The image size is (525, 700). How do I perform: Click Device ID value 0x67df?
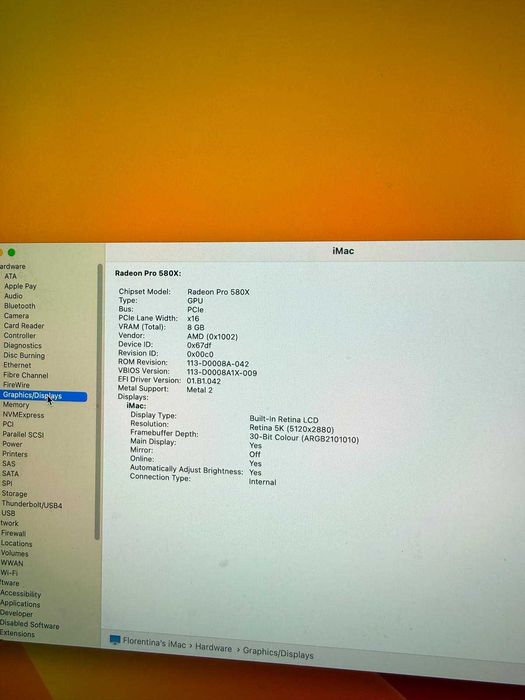tap(199, 346)
